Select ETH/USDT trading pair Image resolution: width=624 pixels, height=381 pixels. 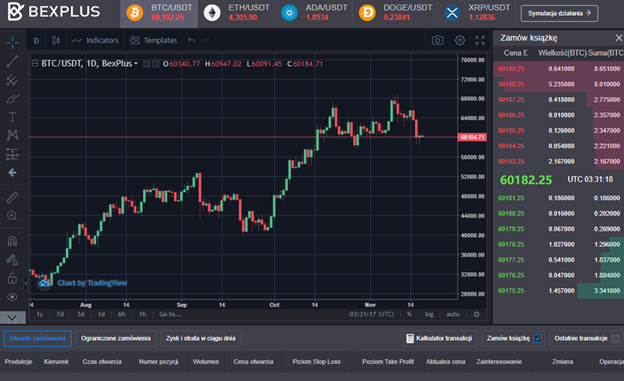point(237,13)
